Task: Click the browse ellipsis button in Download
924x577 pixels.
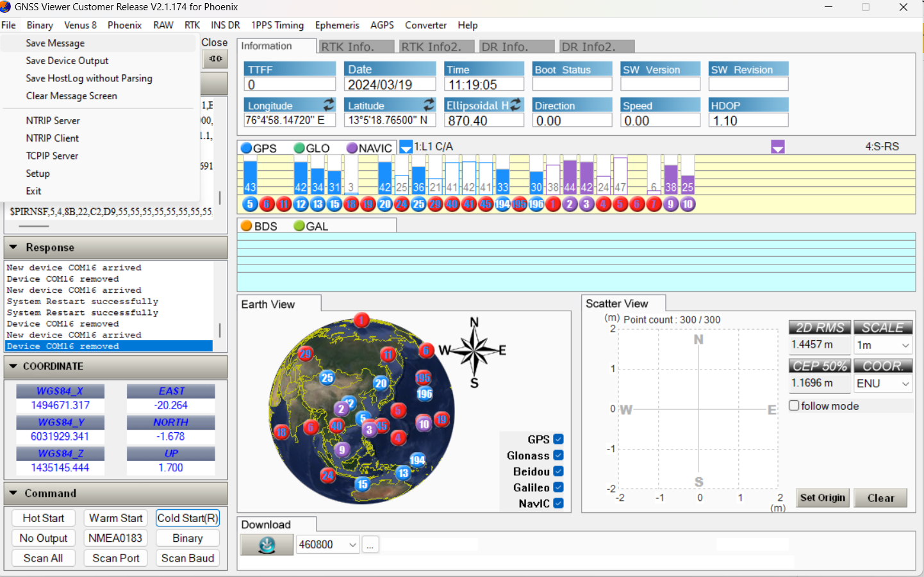Action: point(370,545)
